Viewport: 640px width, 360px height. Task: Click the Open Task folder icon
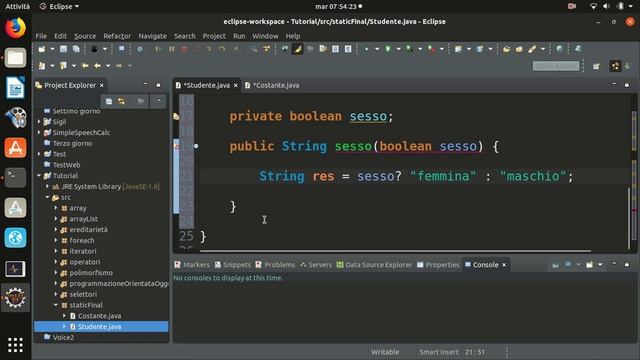click(519, 49)
